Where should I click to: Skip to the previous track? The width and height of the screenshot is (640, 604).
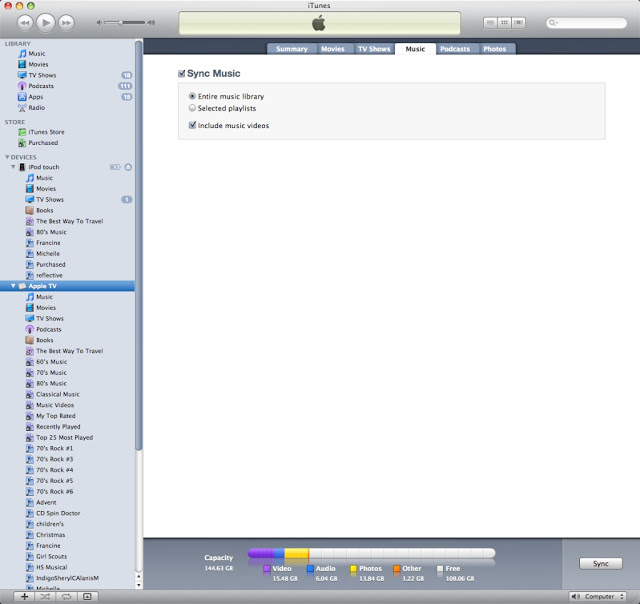(x=25, y=23)
